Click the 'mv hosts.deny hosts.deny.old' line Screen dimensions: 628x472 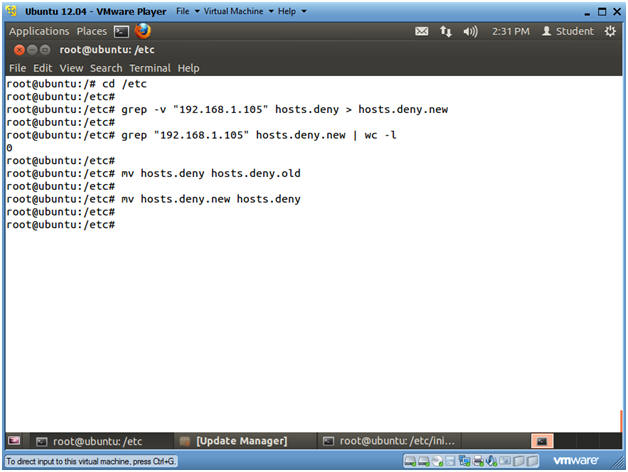click(x=153, y=173)
